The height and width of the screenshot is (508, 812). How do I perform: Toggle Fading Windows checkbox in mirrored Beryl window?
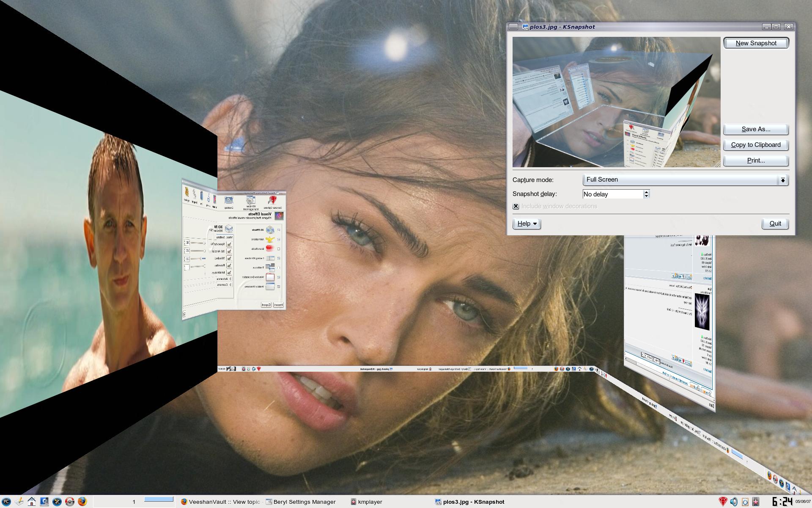(279, 258)
